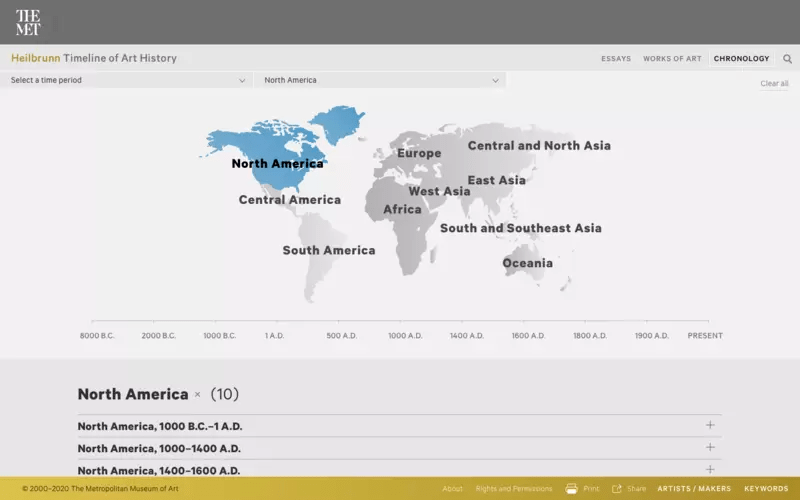This screenshot has width=800, height=500.
Task: Expand North America, 1000 B.C.–1 A.D. row
Action: 710,425
